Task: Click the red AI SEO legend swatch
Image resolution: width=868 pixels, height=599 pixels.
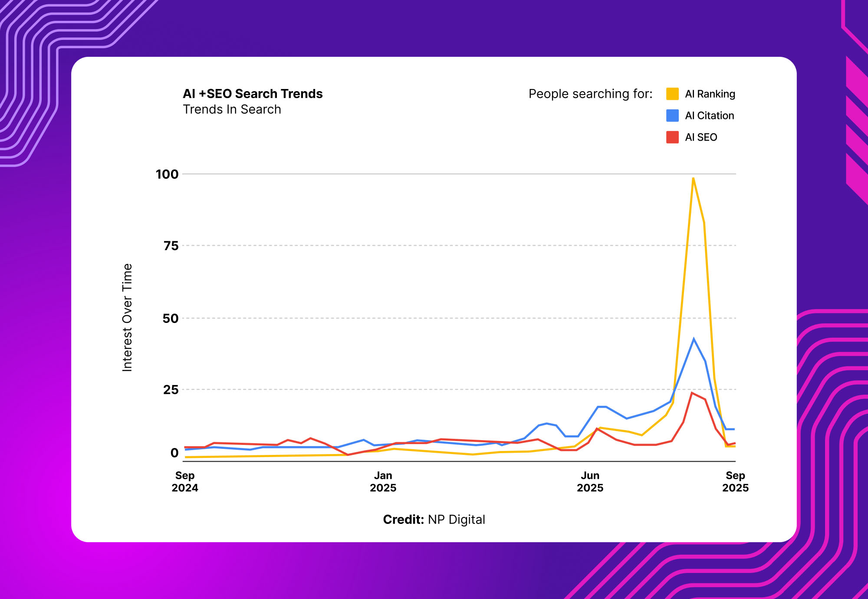Action: click(x=672, y=137)
